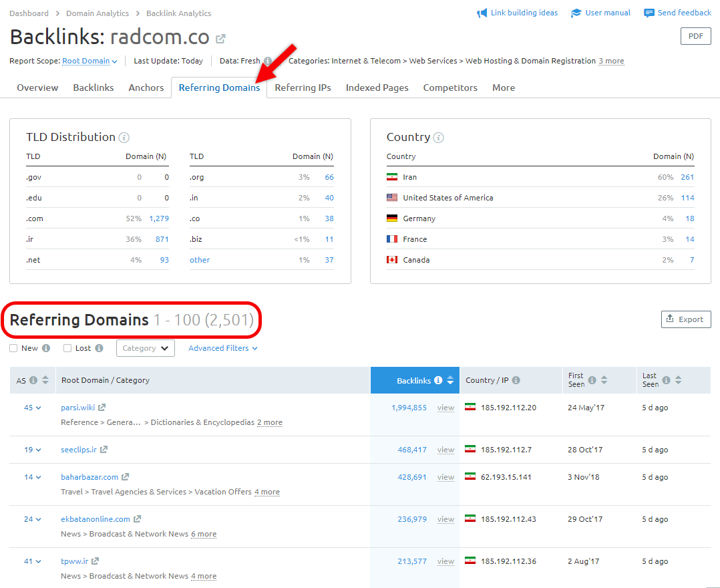Open radcom.co via its external link icon
720x588 pixels.
tap(220, 39)
